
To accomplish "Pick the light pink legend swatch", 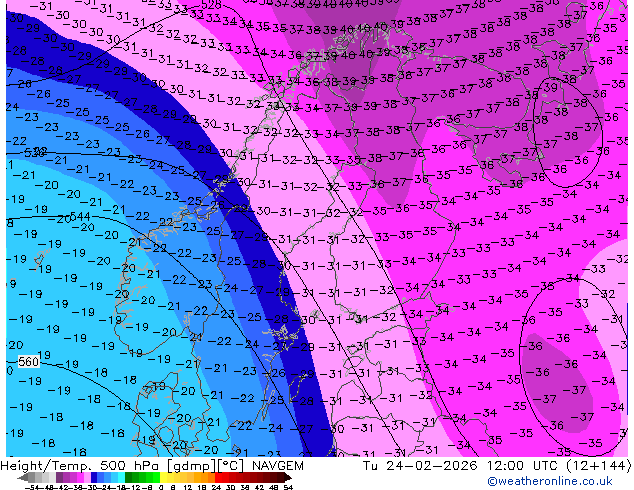I will pos(87,478).
